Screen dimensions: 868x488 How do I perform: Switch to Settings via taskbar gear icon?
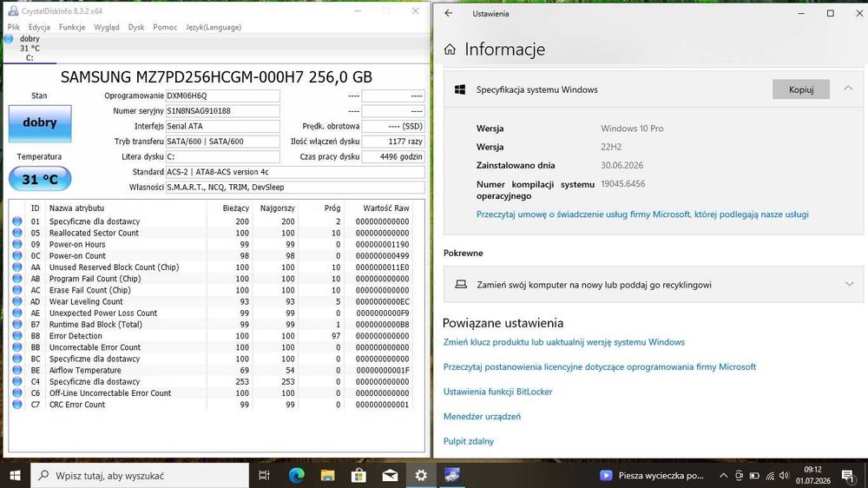coord(421,475)
